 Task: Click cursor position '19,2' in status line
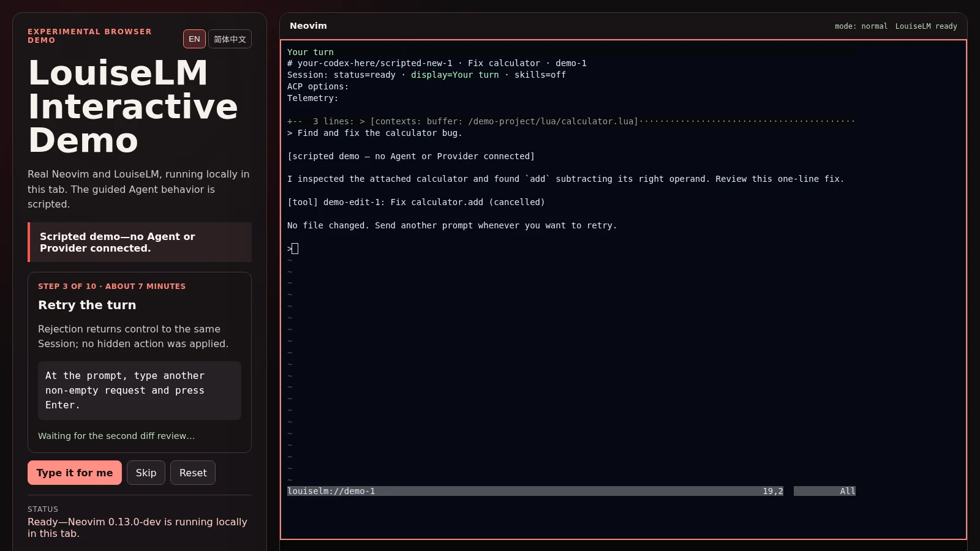point(772,491)
